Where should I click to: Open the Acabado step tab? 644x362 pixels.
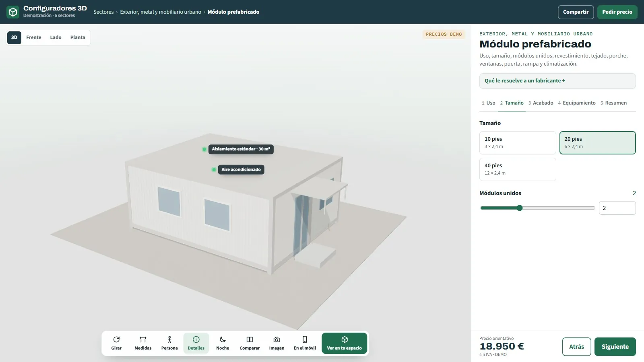coord(541,103)
